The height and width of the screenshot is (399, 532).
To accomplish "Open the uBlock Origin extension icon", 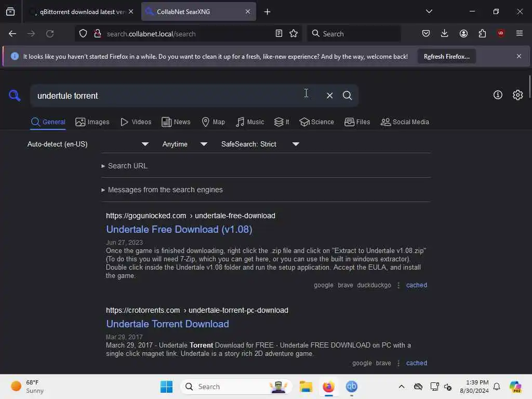I will pos(500,33).
